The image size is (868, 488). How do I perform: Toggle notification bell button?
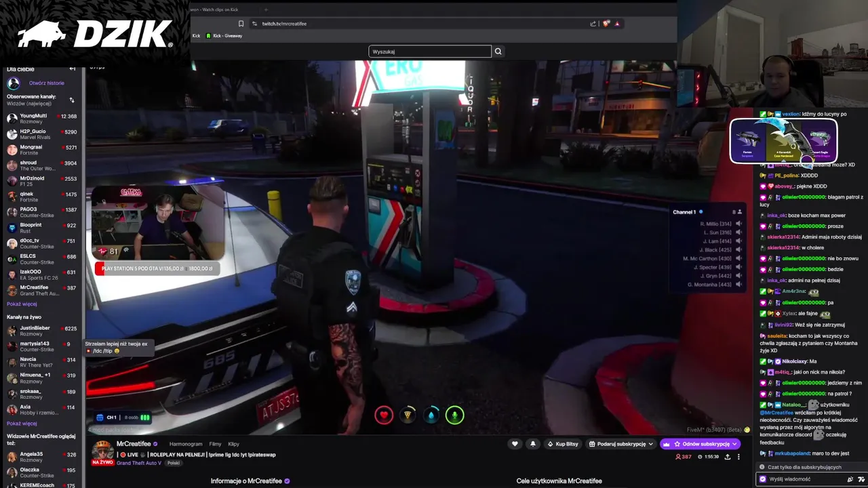(533, 444)
